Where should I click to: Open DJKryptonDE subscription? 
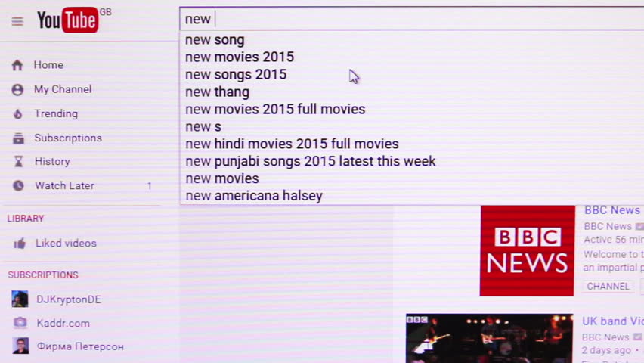(x=69, y=299)
